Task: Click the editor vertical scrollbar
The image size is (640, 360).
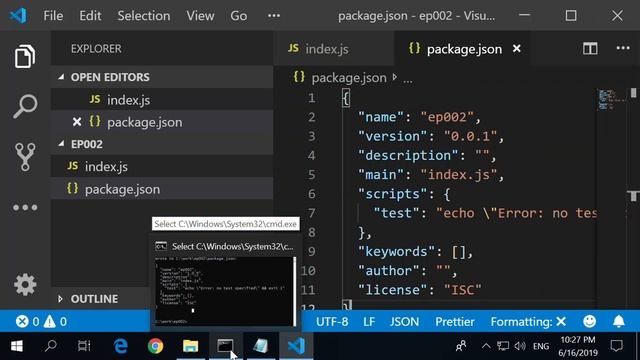Action: 633,198
